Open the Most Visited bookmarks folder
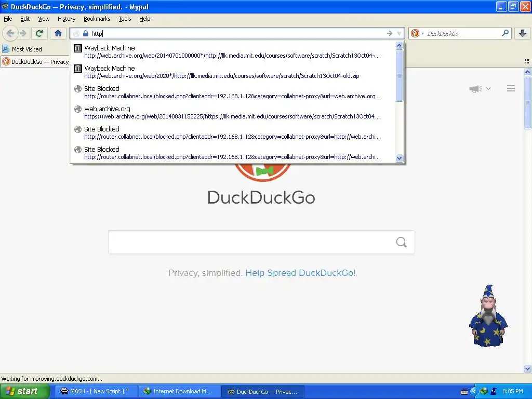Image resolution: width=532 pixels, height=399 pixels. pos(22,49)
